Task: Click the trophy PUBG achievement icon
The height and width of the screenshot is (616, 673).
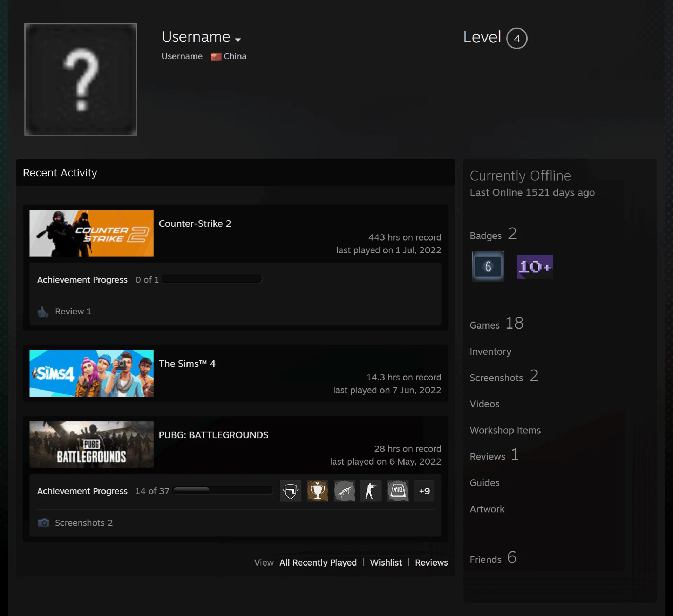Action: [x=318, y=491]
